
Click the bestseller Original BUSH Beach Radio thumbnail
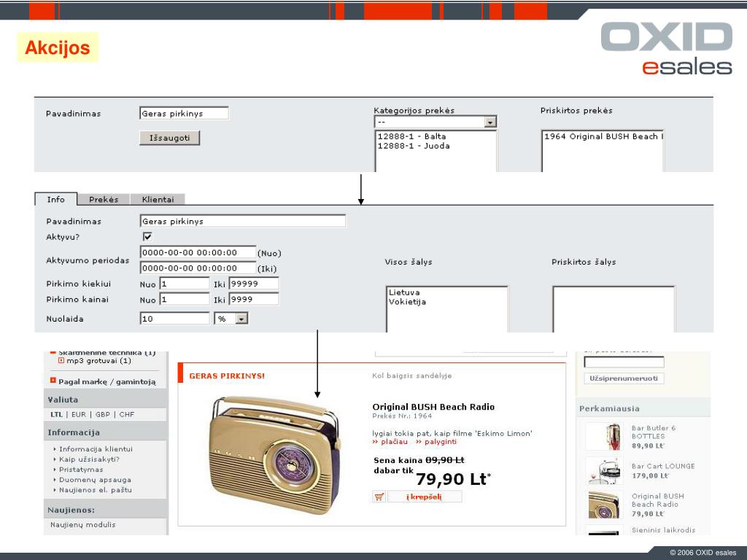click(x=604, y=505)
